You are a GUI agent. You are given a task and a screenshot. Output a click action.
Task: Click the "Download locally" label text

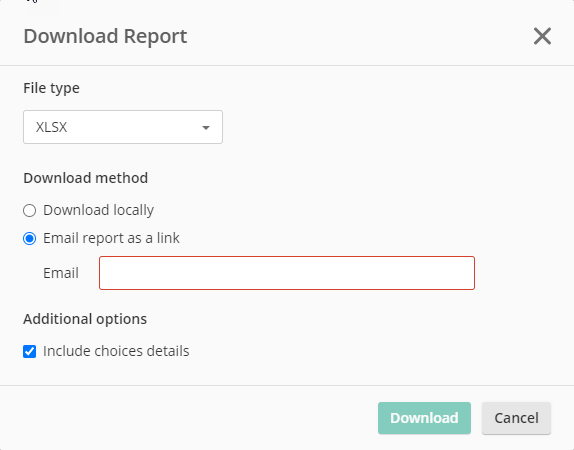coord(98,210)
